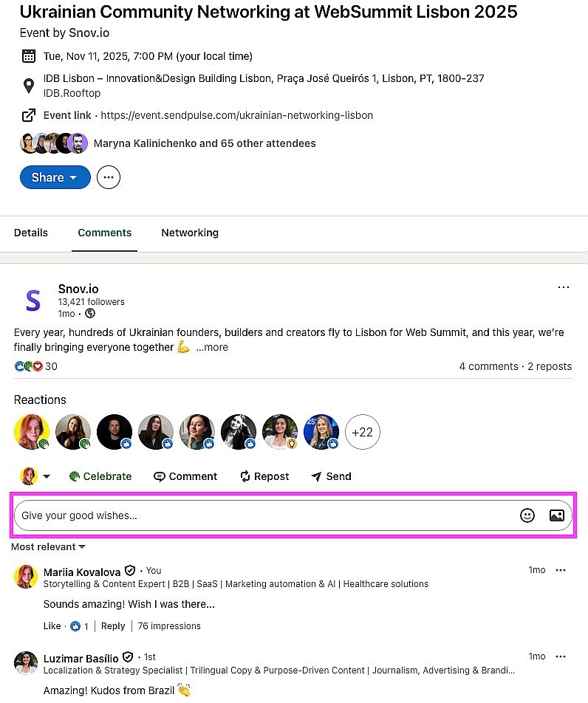588x703 pixels.
Task: Expand the Most relevant sort dropdown
Action: click(48, 546)
